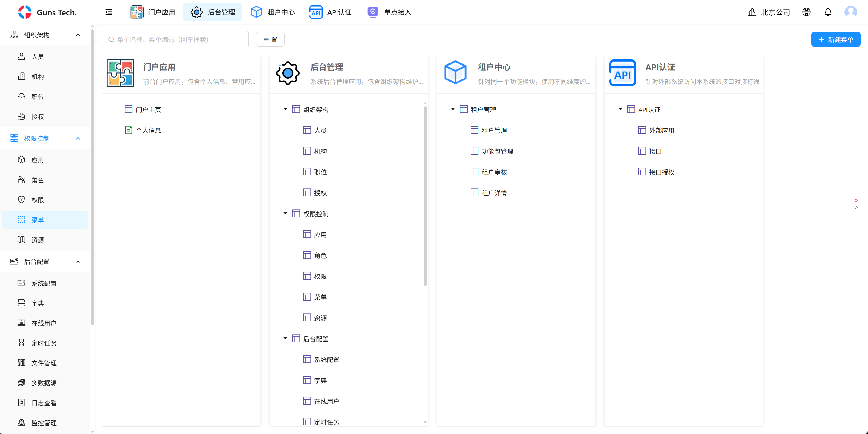This screenshot has height=434, width=868.
Task: Collapse the 租户管理 parent tree node
Action: pyautogui.click(x=452, y=109)
